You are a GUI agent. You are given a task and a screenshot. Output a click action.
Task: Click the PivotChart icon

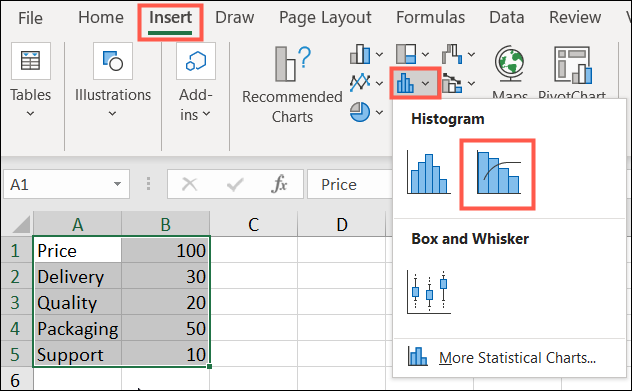tap(572, 64)
